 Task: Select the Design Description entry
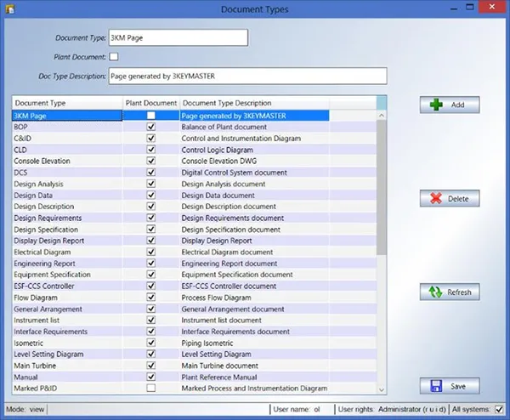click(67, 207)
